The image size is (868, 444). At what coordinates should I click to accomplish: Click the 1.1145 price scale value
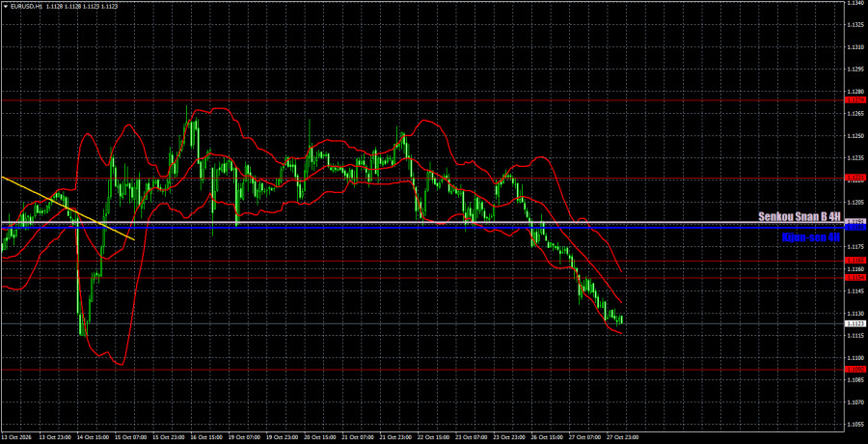pyautogui.click(x=855, y=291)
